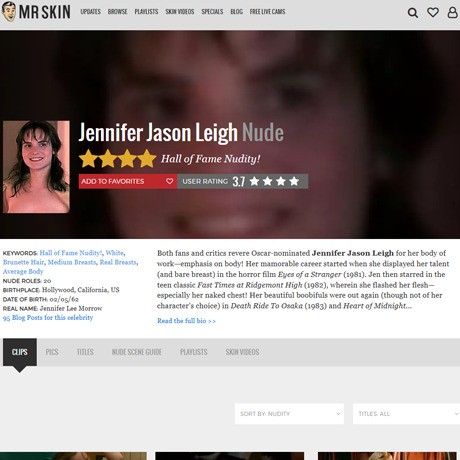Click the Add to Favorites button
Viewport: 460px width, 460px height.
coord(128,181)
